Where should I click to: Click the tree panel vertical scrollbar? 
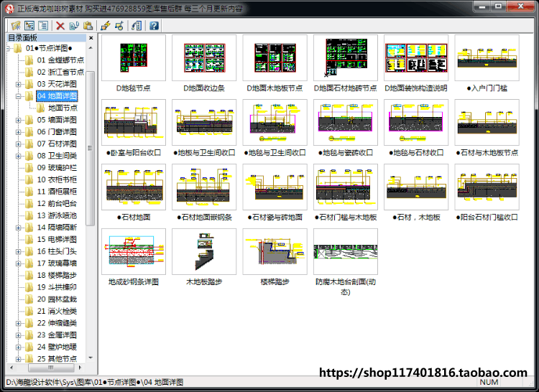point(91,148)
